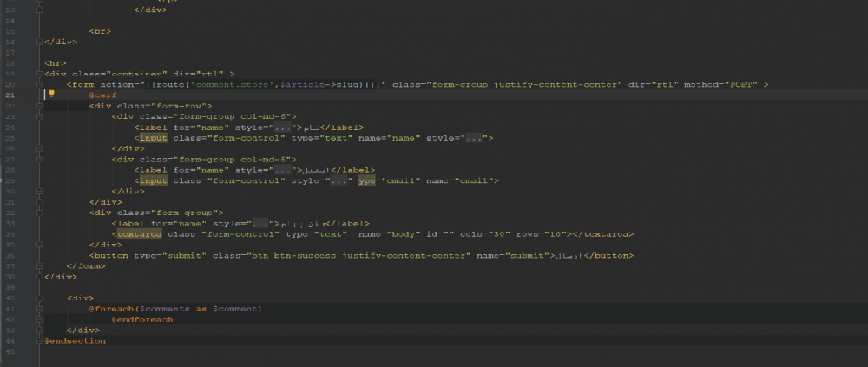Click the highlighted textarea tag on line 34
The height and width of the screenshot is (367, 868).
[140, 234]
